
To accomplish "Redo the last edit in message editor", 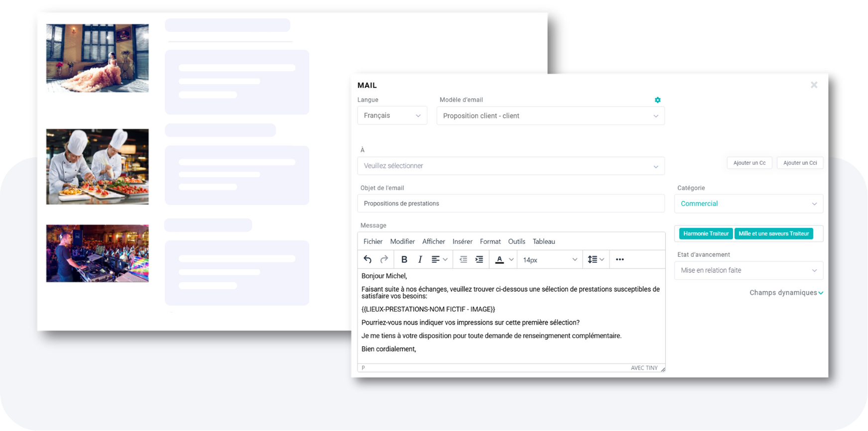I will (x=384, y=259).
